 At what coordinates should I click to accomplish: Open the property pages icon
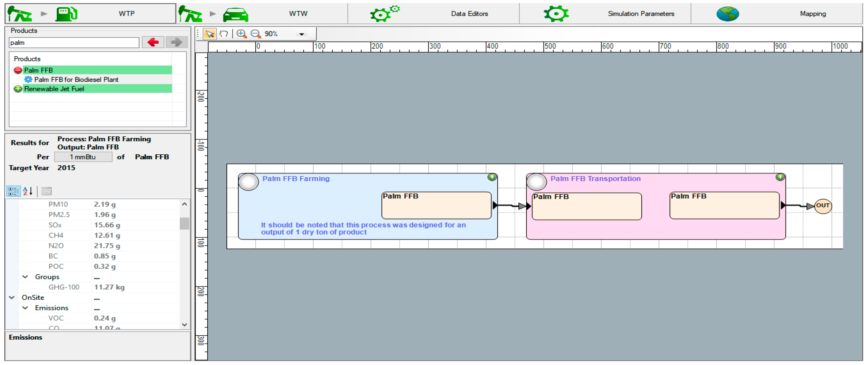click(x=46, y=191)
